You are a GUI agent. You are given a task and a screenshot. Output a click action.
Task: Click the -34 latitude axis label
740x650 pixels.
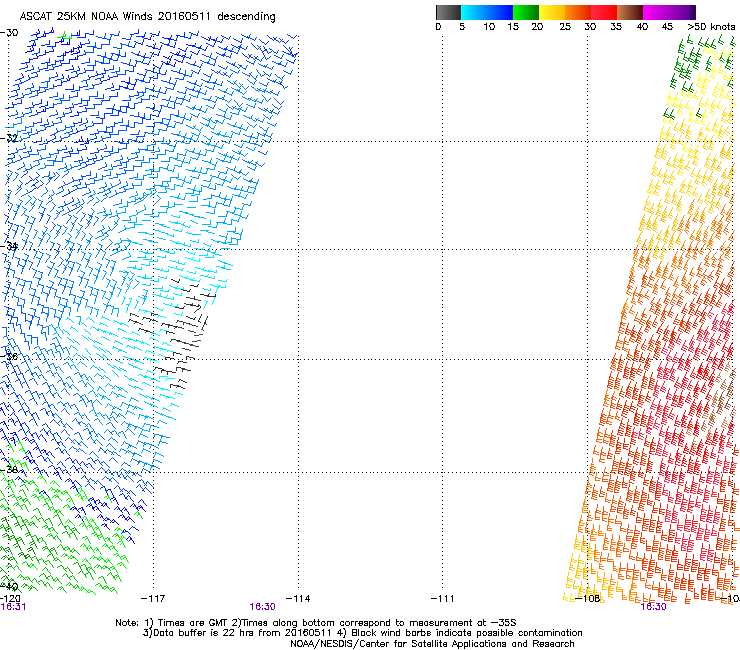pos(9,246)
